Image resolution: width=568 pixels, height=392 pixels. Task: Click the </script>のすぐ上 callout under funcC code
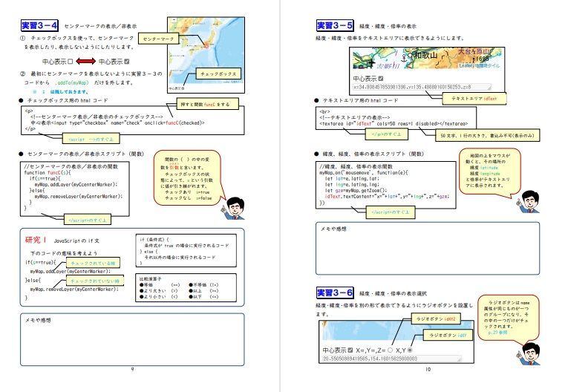88,220
